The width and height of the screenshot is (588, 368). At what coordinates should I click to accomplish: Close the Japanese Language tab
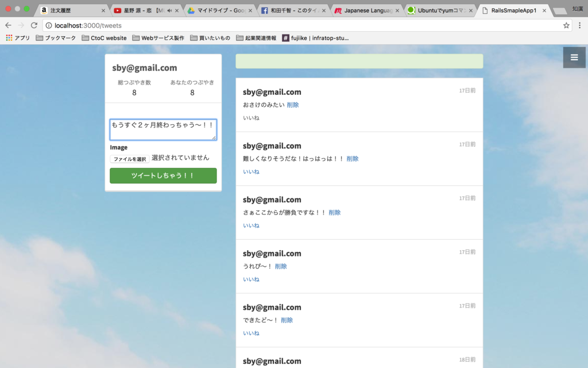pyautogui.click(x=397, y=10)
